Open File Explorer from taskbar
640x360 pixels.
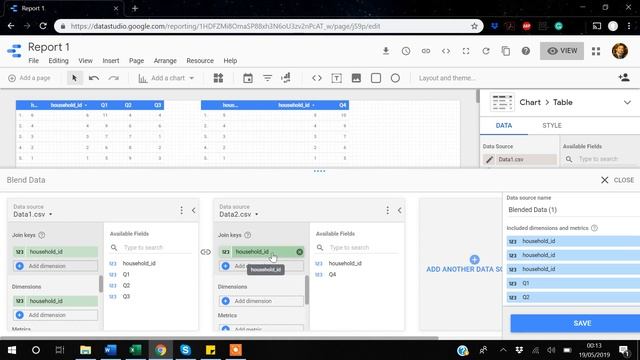click(x=85, y=350)
